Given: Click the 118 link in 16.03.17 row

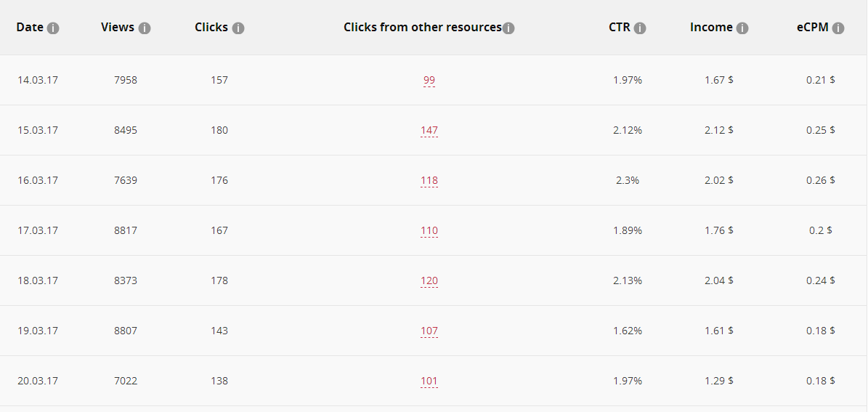Looking at the screenshot, I should (x=429, y=180).
